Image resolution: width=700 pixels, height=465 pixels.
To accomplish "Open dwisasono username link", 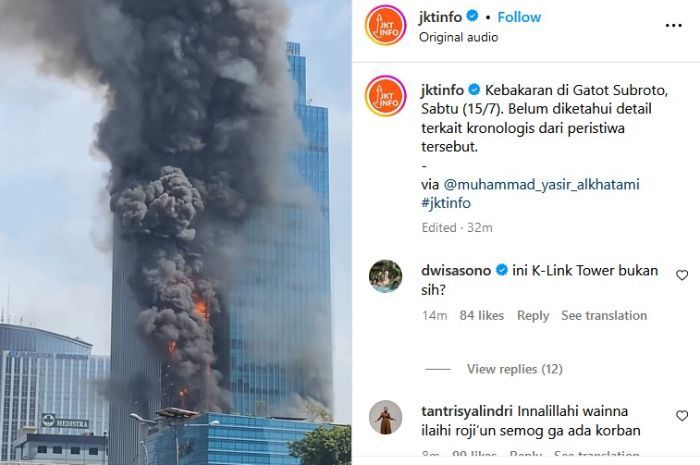I will tap(456, 270).
